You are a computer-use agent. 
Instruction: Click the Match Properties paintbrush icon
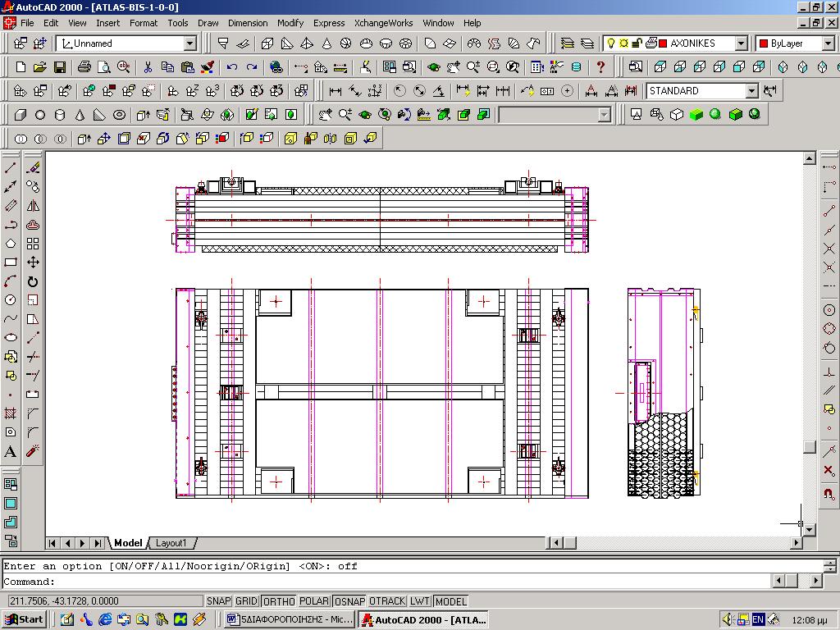pyautogui.click(x=207, y=67)
